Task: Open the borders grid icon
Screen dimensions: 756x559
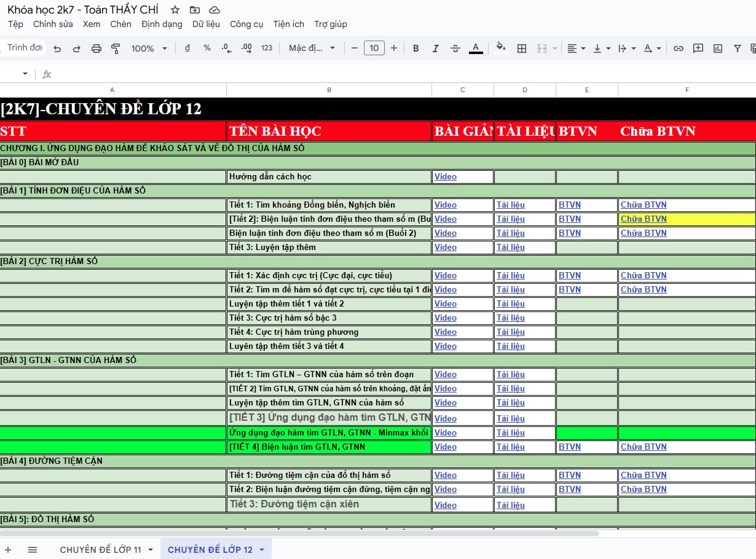Action: point(522,49)
